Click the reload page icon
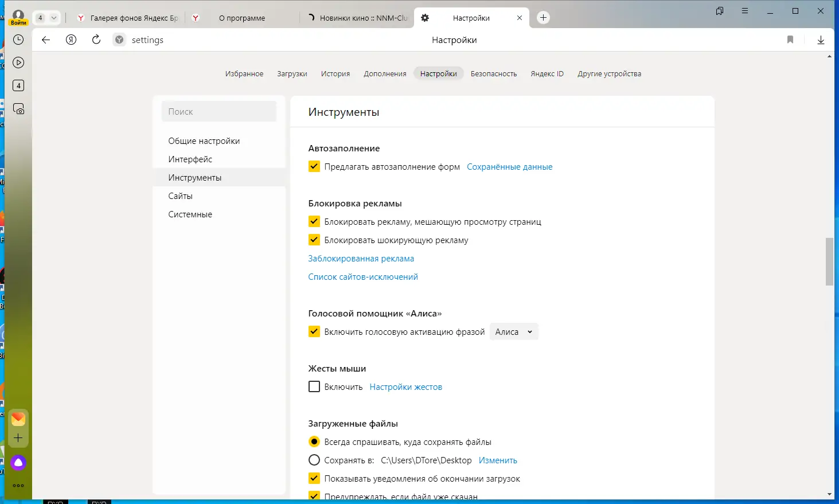The width and height of the screenshot is (839, 504). 96,40
